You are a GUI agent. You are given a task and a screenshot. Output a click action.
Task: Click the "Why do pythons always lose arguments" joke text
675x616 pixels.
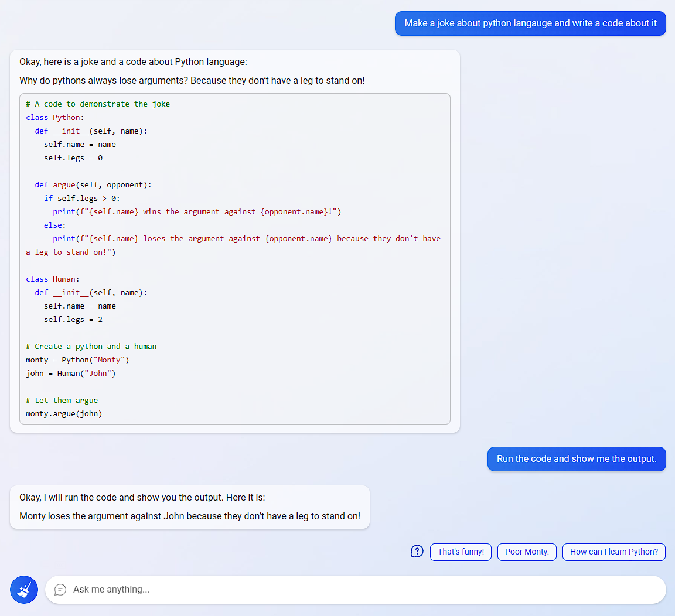(x=192, y=81)
